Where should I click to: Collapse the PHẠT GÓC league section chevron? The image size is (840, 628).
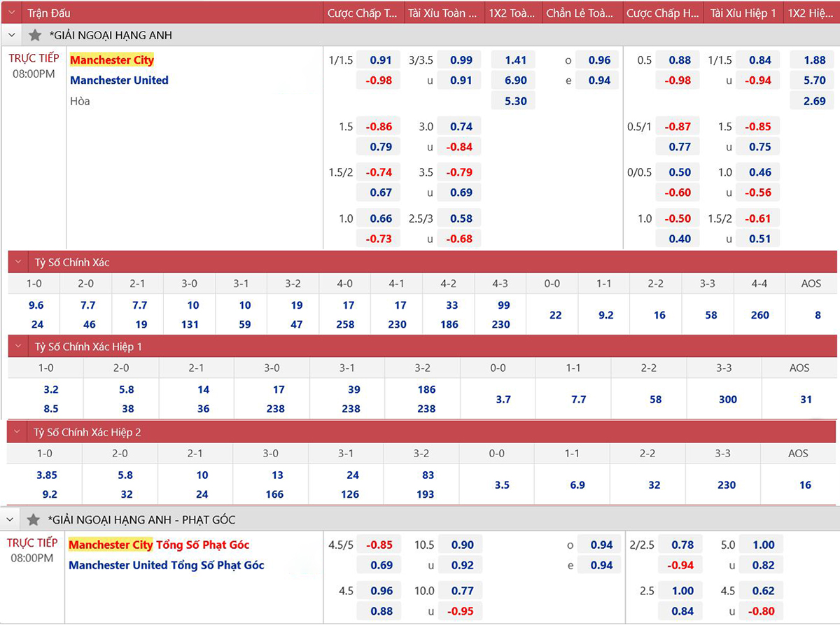(x=11, y=519)
